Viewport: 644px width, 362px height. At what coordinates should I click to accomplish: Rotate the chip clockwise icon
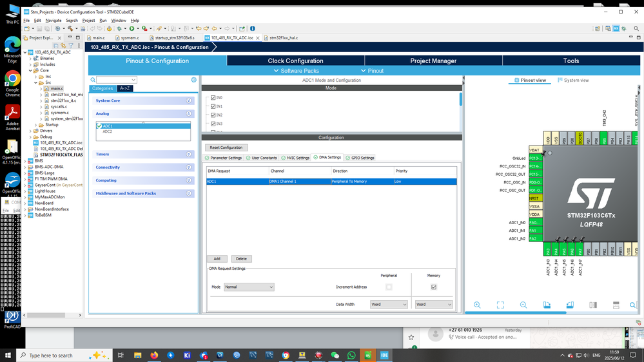pos(547,305)
